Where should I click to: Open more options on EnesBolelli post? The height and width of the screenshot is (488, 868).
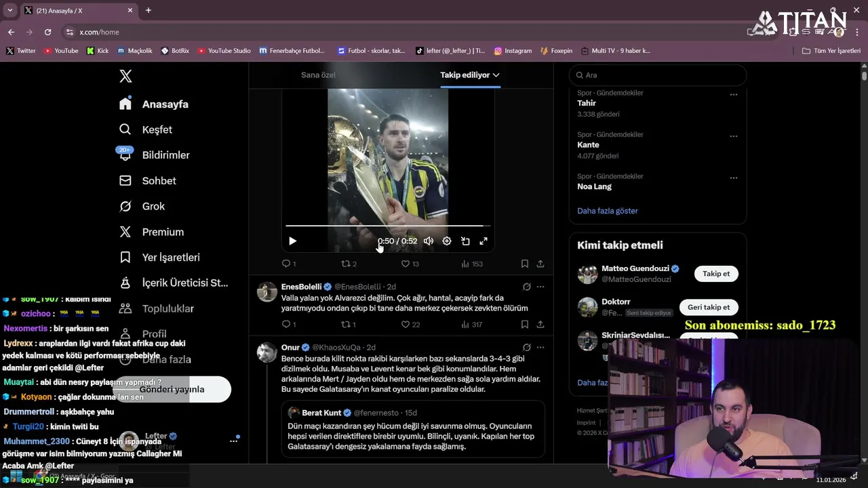pyautogui.click(x=540, y=287)
